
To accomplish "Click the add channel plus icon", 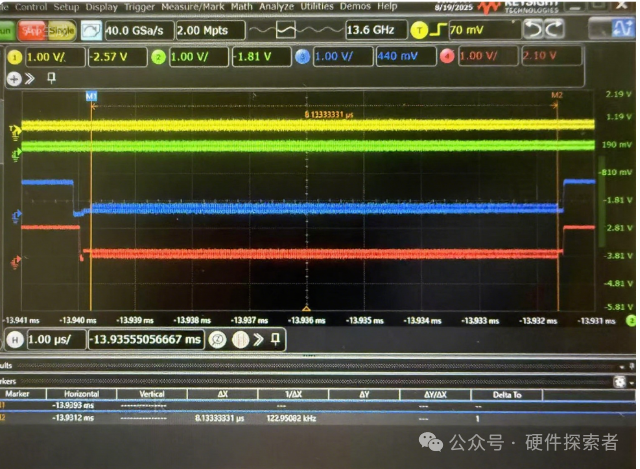I will point(14,79).
